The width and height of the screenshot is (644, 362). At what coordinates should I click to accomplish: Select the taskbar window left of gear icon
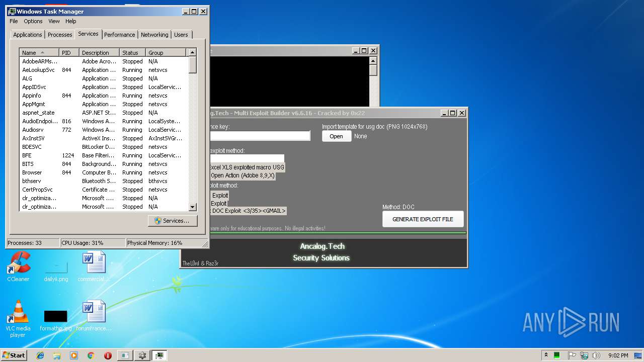point(125,355)
